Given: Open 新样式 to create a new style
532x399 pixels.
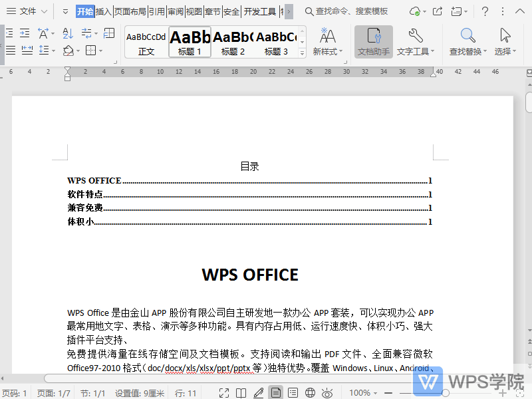Looking at the screenshot, I should pyautogui.click(x=327, y=41).
